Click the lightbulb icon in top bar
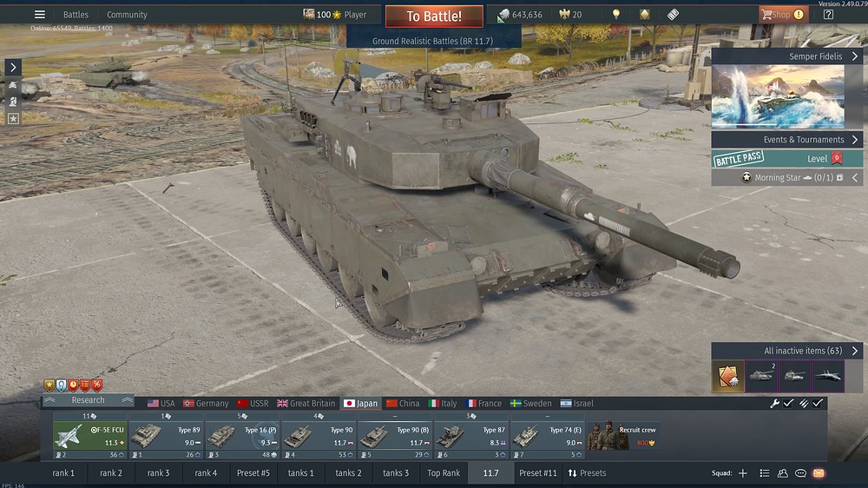Screen dimensions: 868x488 click(x=616, y=15)
